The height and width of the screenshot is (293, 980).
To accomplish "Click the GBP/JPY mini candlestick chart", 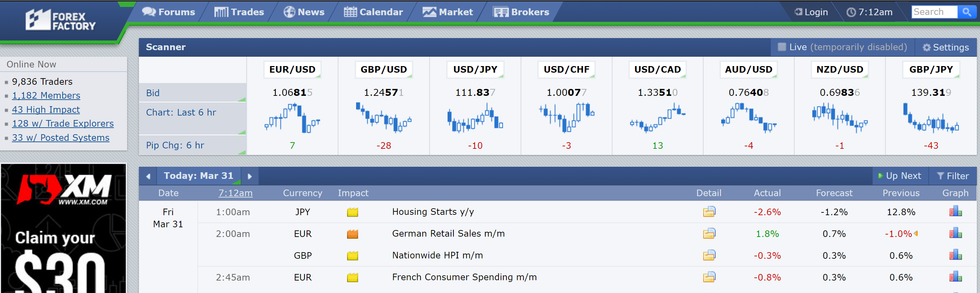I will click(x=931, y=118).
